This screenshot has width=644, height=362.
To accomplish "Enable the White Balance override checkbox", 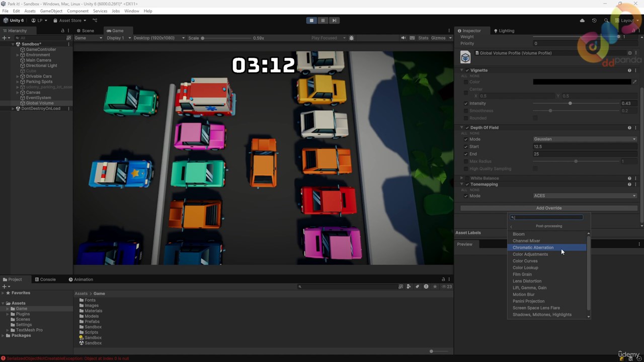I will (467, 178).
